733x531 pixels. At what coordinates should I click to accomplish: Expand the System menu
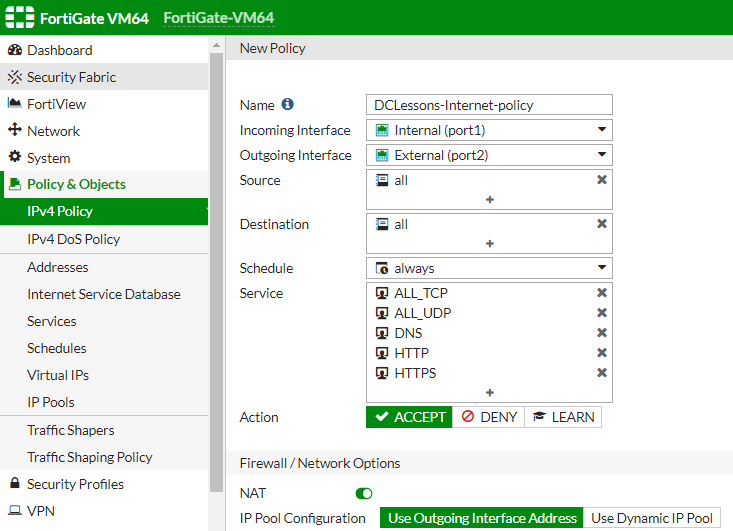pyautogui.click(x=104, y=158)
